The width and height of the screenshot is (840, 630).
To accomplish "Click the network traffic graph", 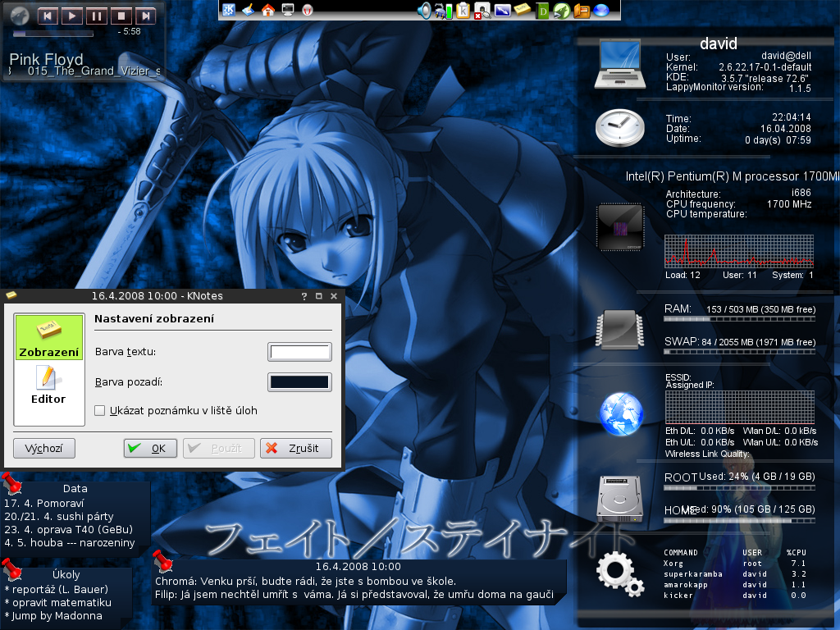I will coord(740,408).
